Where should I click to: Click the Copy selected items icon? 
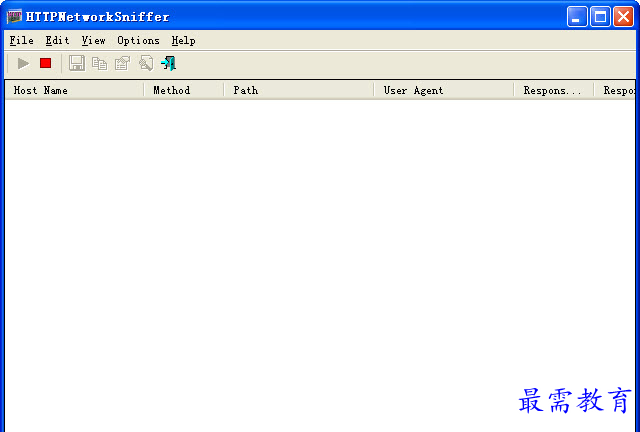tap(99, 64)
